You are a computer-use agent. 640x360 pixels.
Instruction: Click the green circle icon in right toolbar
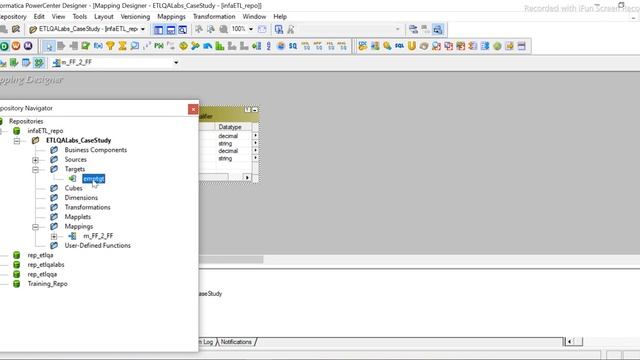coord(497,46)
